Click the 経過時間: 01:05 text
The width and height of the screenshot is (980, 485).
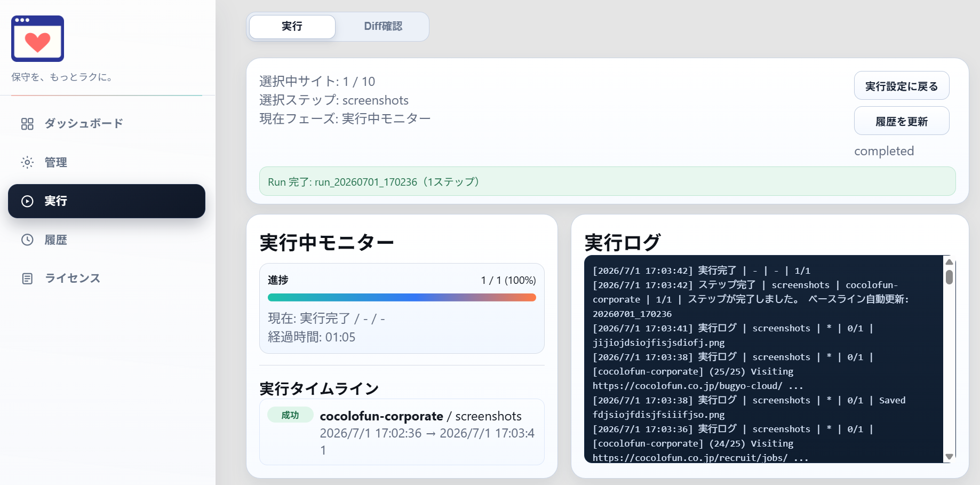coord(312,337)
